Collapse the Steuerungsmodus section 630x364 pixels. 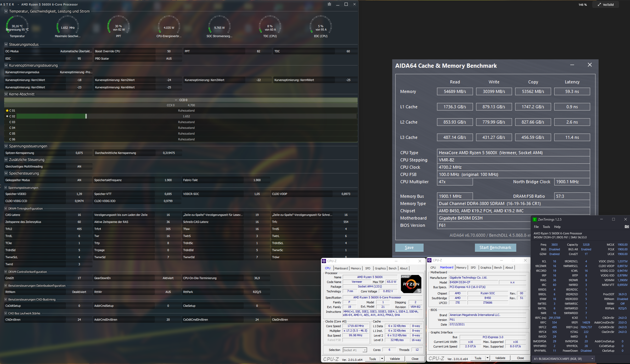pyautogui.click(x=6, y=44)
